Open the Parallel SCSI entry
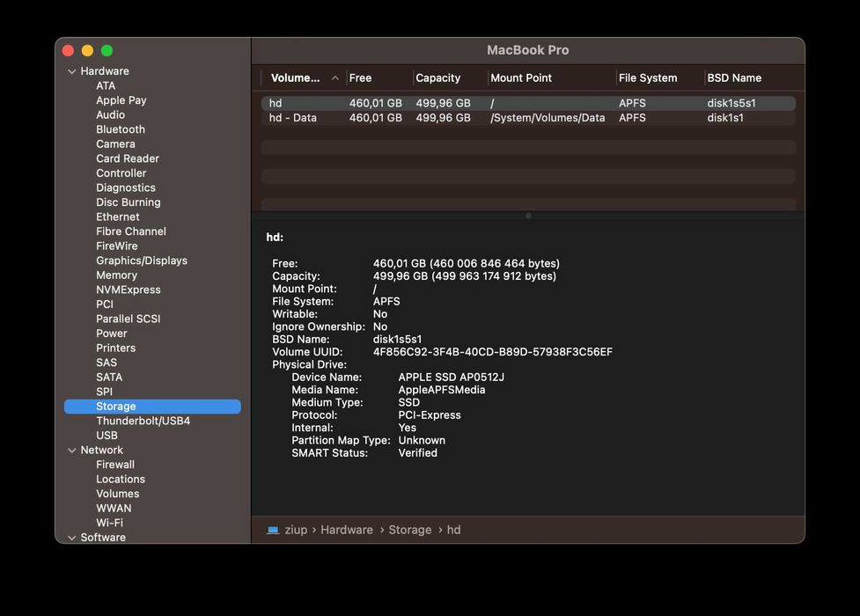The image size is (860, 616). pos(129,319)
